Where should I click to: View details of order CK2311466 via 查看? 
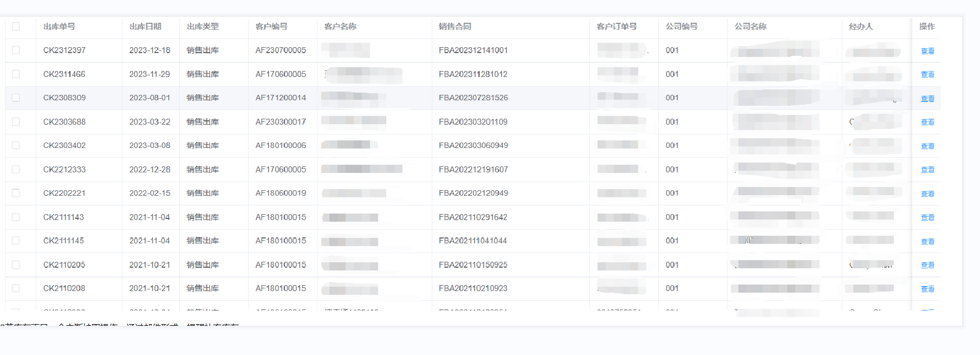point(927,74)
